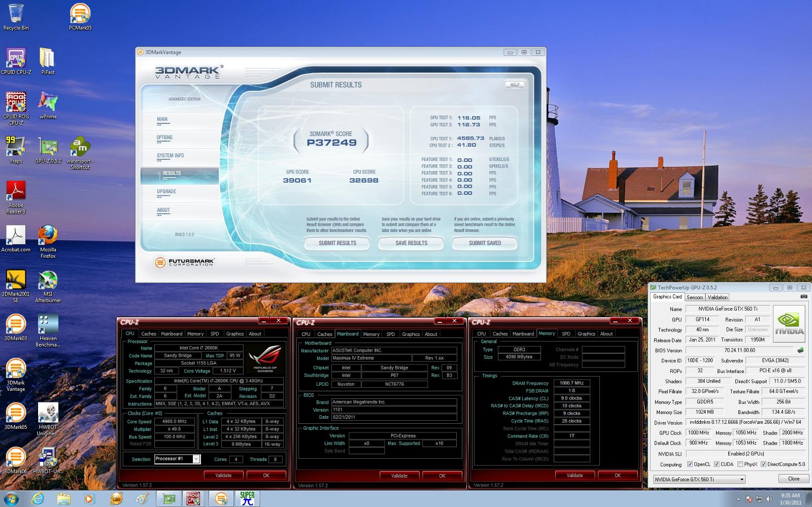Click Maximus IV Extreme model field
This screenshot has height=507, width=812.
[371, 358]
